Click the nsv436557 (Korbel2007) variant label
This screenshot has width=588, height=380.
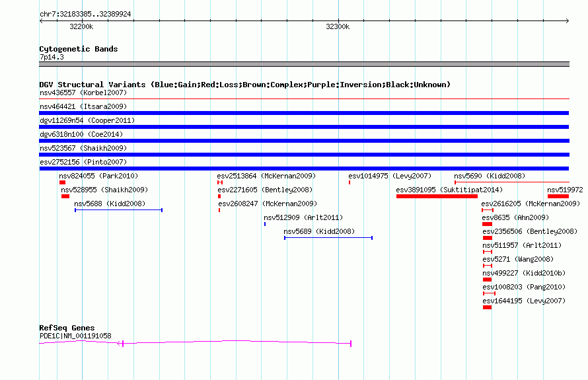pos(83,93)
